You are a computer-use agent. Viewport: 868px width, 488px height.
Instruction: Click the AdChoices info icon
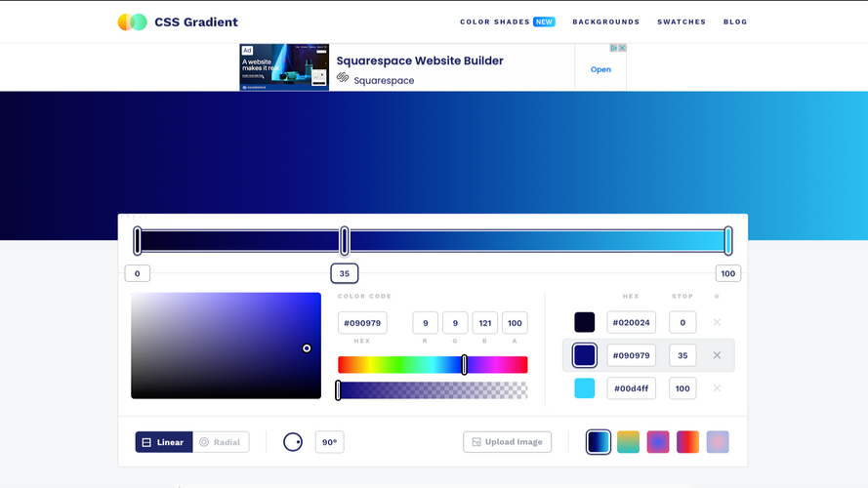coord(614,48)
